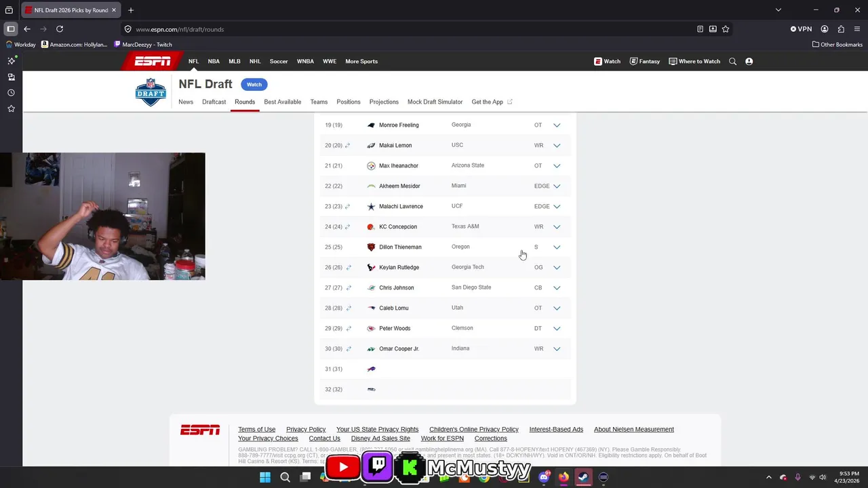Open the NFL menu in the ESPN navbar
The width and height of the screenshot is (868, 488).
[193, 61]
